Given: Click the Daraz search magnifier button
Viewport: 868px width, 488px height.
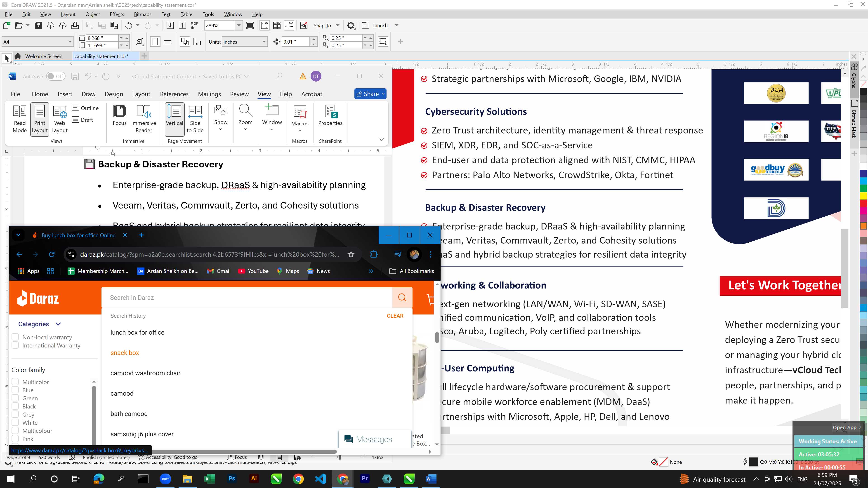Looking at the screenshot, I should [x=402, y=297].
